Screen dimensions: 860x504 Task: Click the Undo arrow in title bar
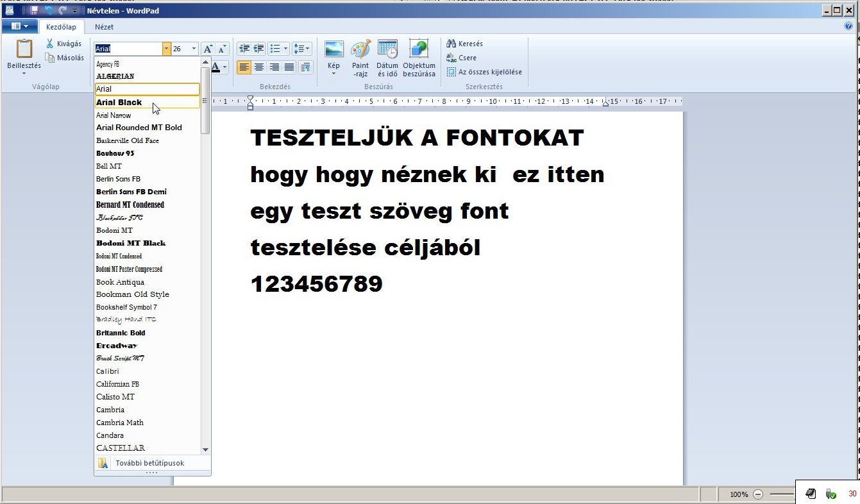[49, 11]
